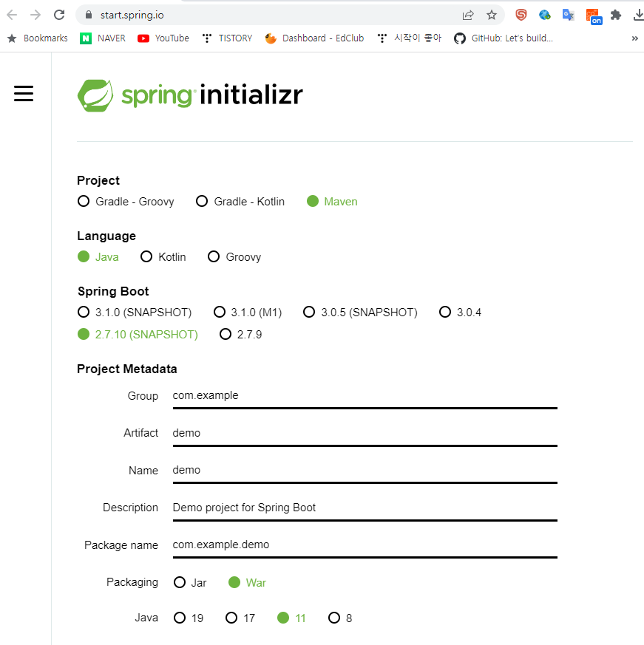The image size is (644, 645).
Task: Select Spring Boot 3.1.0 (SNAPSHOT)
Action: (x=135, y=313)
